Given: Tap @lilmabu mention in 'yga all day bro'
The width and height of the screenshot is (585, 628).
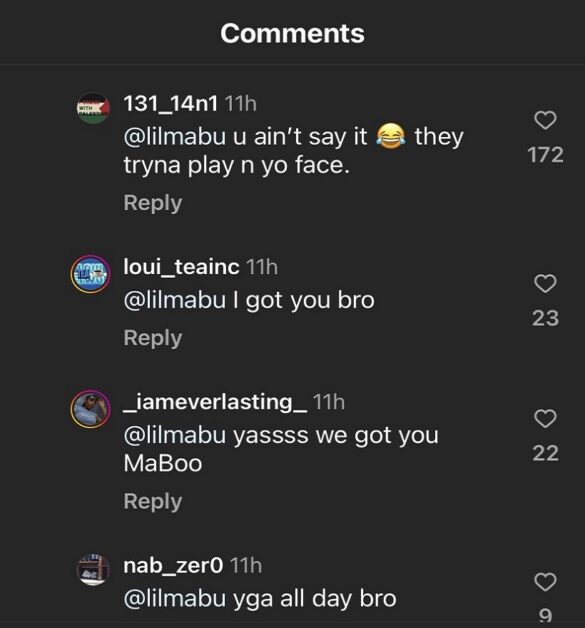Looking at the screenshot, I should click(175, 599).
